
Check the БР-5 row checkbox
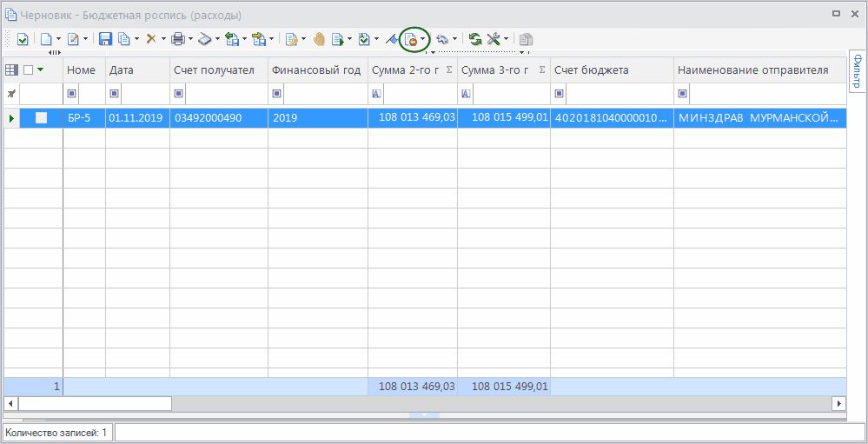(41, 118)
